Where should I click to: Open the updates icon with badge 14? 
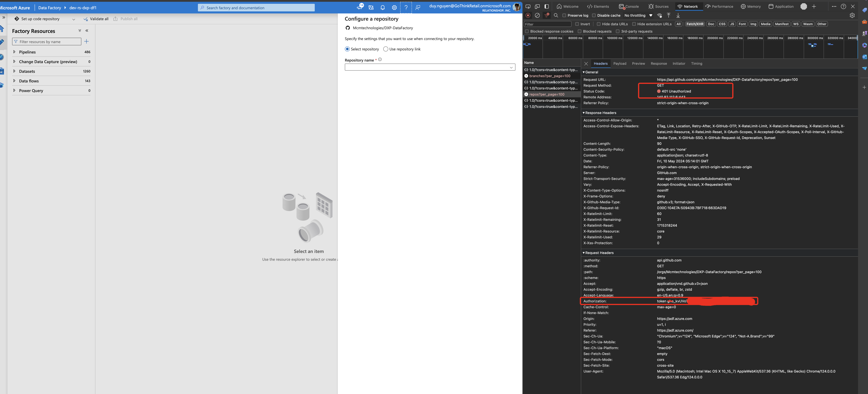(x=360, y=7)
